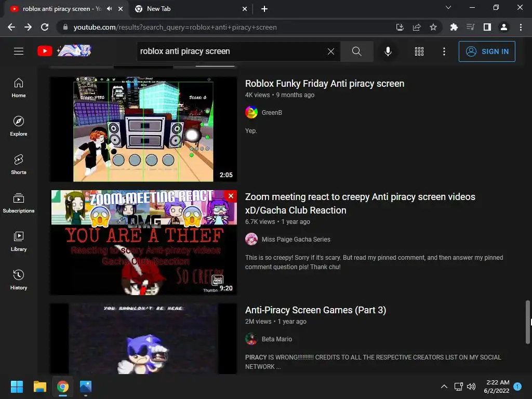Click the Miss Paige Gacha Series avatar

(251, 239)
